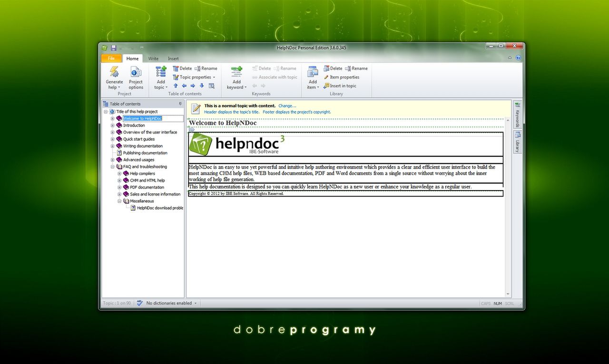The image size is (609, 364).
Task: Click the Publishing documentation question-mark page icon
Action: point(119,153)
